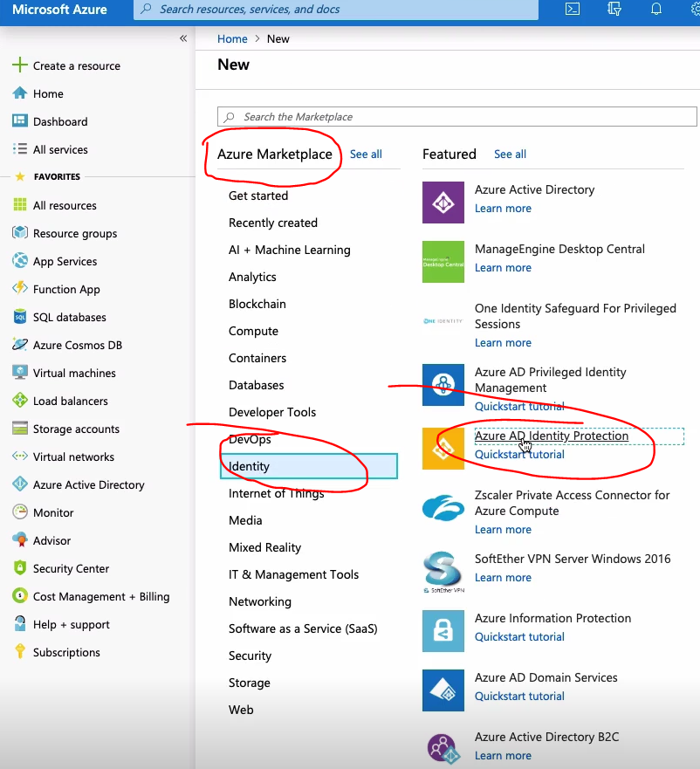Select the Identity marketplace category
Viewport: 700px width, 769px height.
(248, 466)
